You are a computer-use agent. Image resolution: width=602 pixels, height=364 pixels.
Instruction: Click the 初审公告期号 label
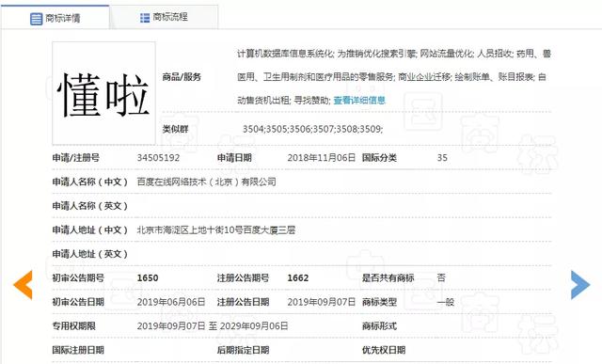[x=78, y=278]
